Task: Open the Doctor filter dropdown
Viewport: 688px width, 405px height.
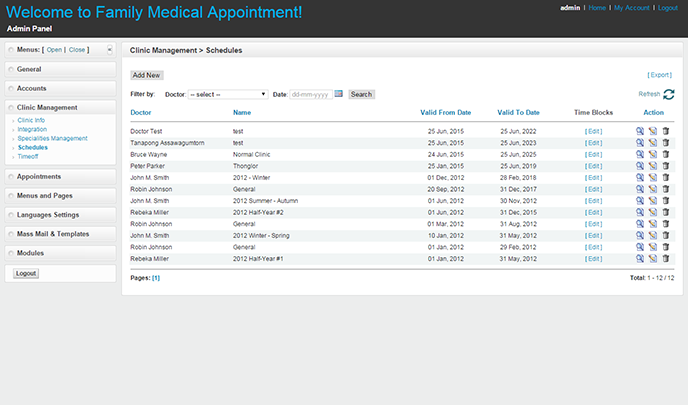Action: tap(228, 94)
